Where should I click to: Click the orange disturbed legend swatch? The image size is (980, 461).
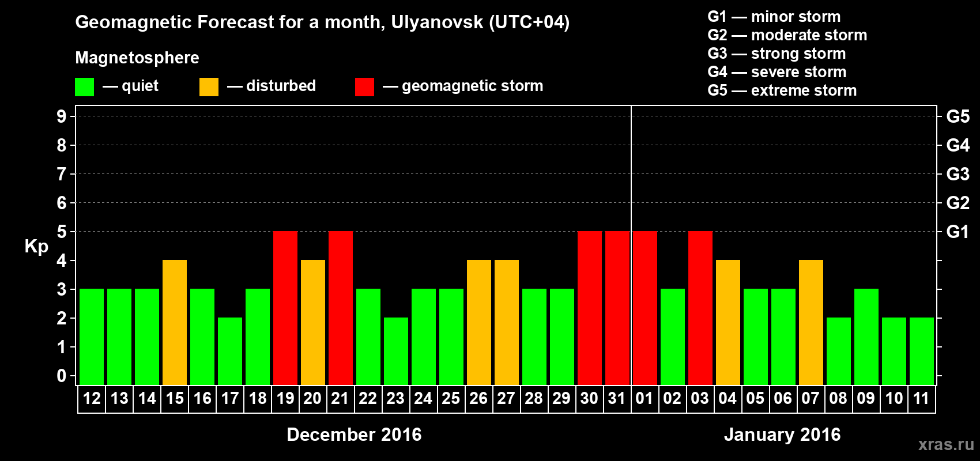point(209,87)
